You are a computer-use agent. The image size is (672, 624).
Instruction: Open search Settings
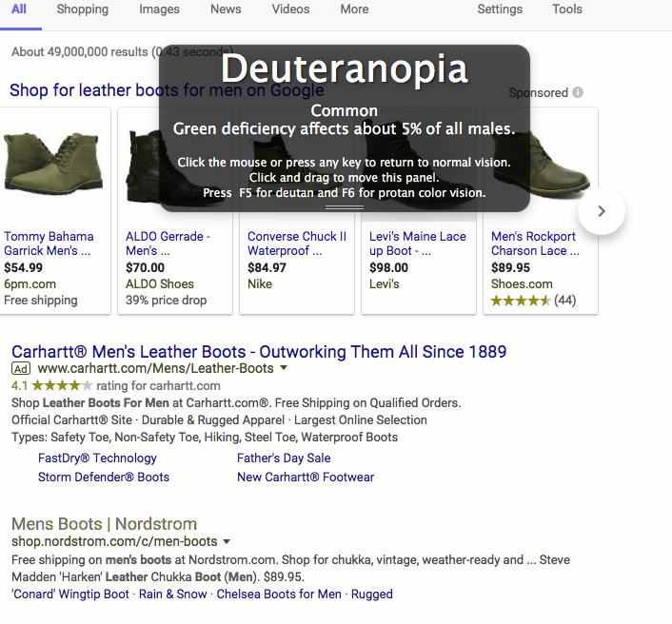click(500, 10)
